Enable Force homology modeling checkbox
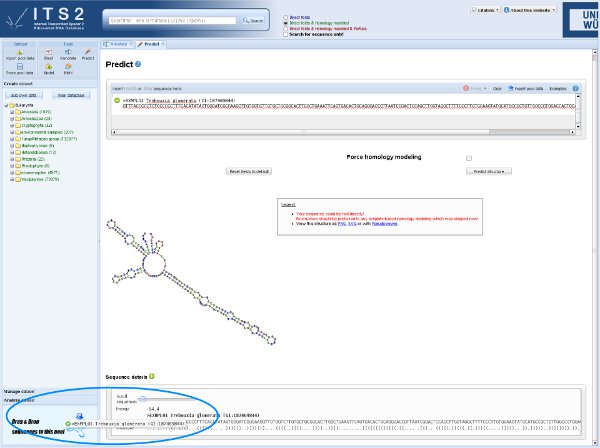This screenshot has width=600, height=448. pos(468,158)
